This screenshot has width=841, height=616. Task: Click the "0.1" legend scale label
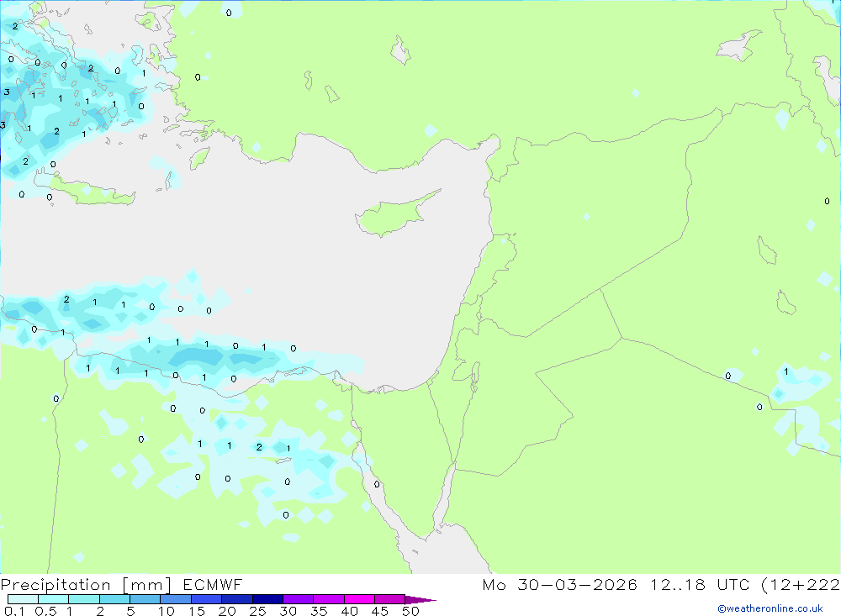(x=14, y=611)
